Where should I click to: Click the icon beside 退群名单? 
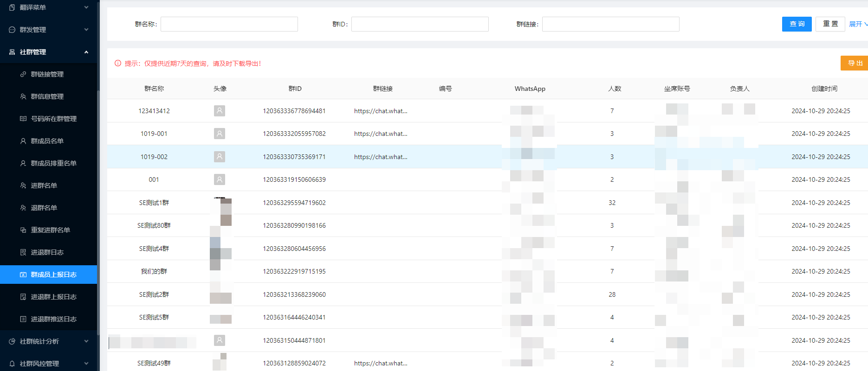(x=23, y=208)
